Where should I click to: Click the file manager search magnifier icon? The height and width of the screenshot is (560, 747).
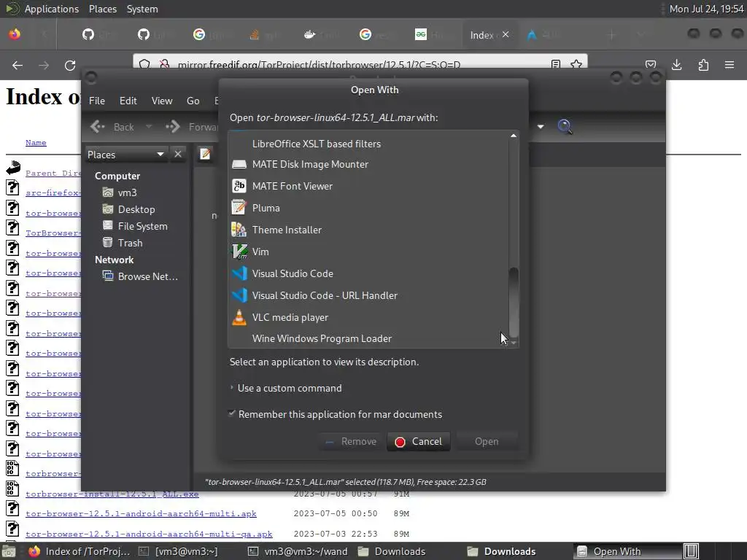tap(565, 127)
